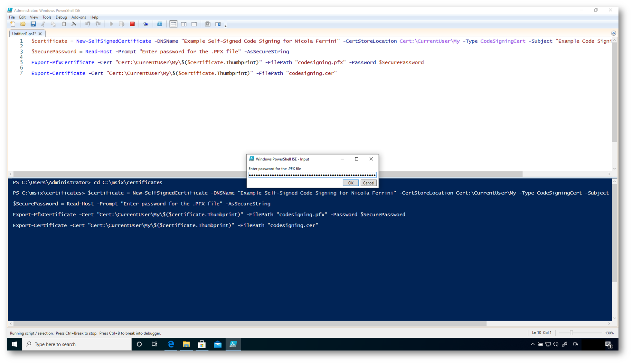The height and width of the screenshot is (364, 632).
Task: Click OK in the Input dialog
Action: [351, 183]
